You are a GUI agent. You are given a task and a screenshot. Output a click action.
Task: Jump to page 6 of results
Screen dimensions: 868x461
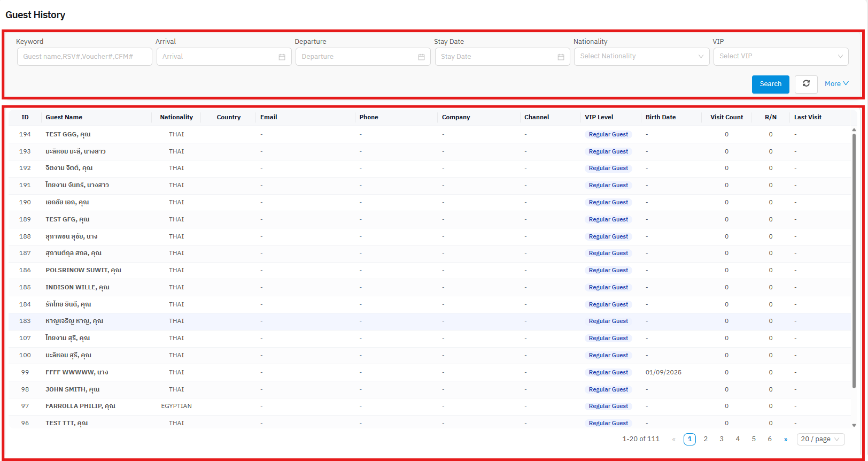[x=770, y=439]
